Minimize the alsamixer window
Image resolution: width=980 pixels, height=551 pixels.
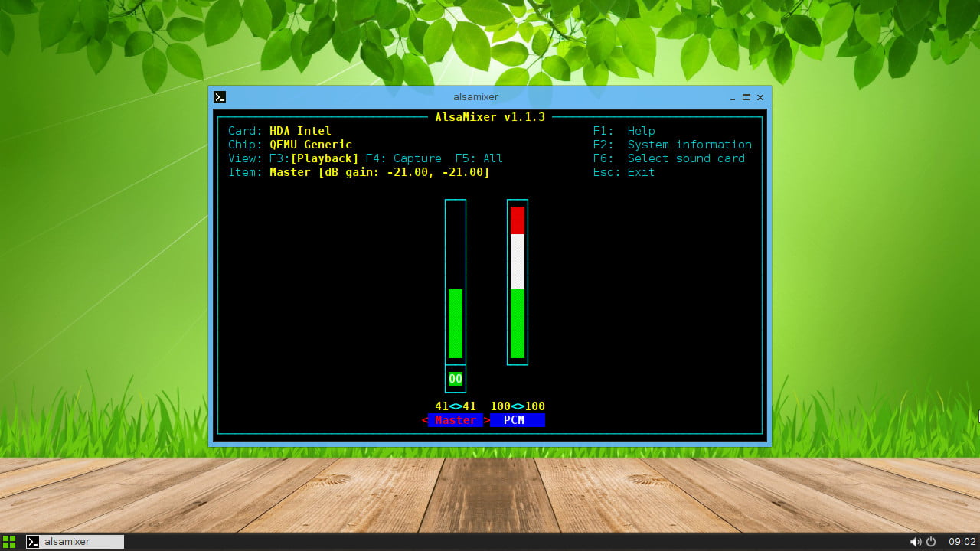(x=733, y=98)
